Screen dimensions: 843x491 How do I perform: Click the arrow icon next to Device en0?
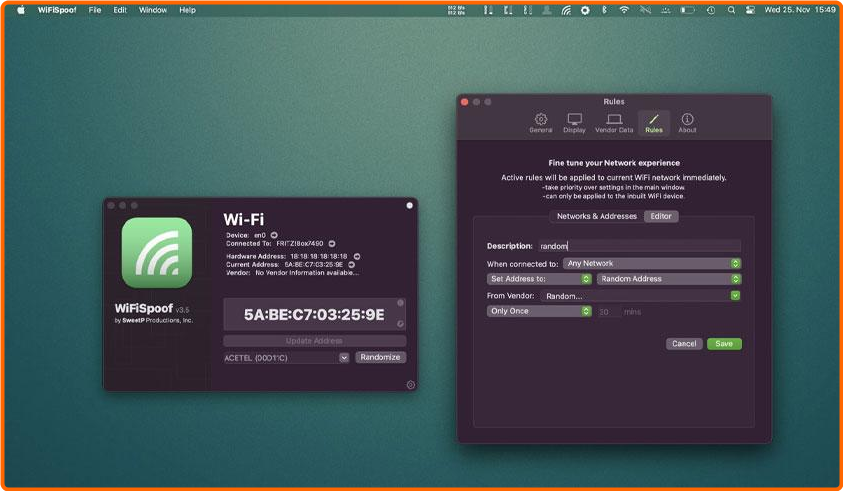point(274,235)
